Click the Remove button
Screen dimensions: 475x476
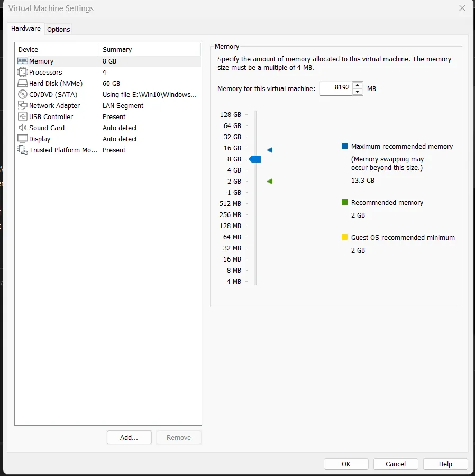179,437
